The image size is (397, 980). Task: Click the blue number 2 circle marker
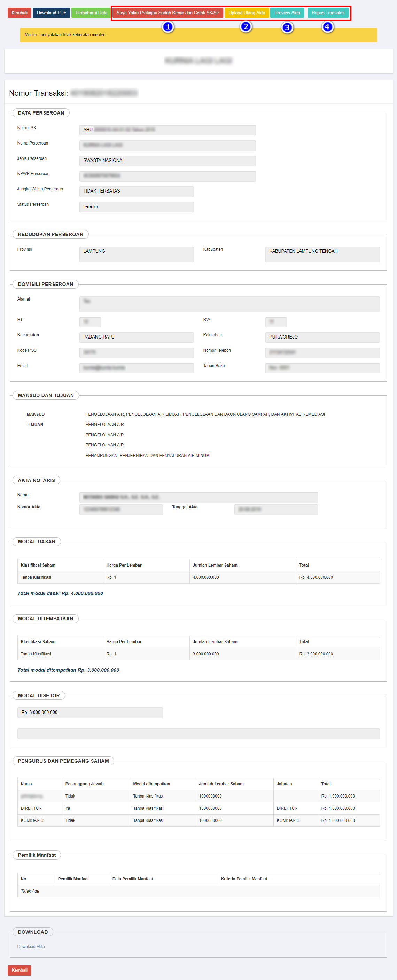coord(246,27)
